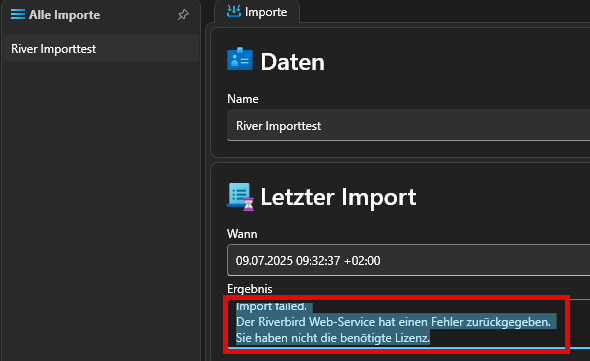The height and width of the screenshot is (361, 590).
Task: Click the 'Import failed.' line in Ergebnis
Action: 271,306
